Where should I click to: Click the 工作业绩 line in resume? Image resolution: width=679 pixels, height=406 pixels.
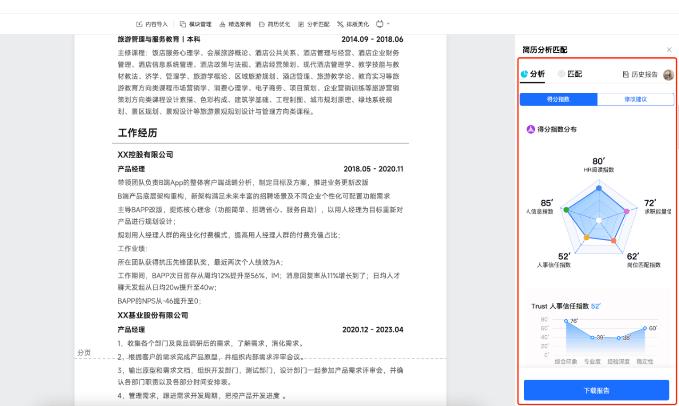pyautogui.click(x=133, y=248)
